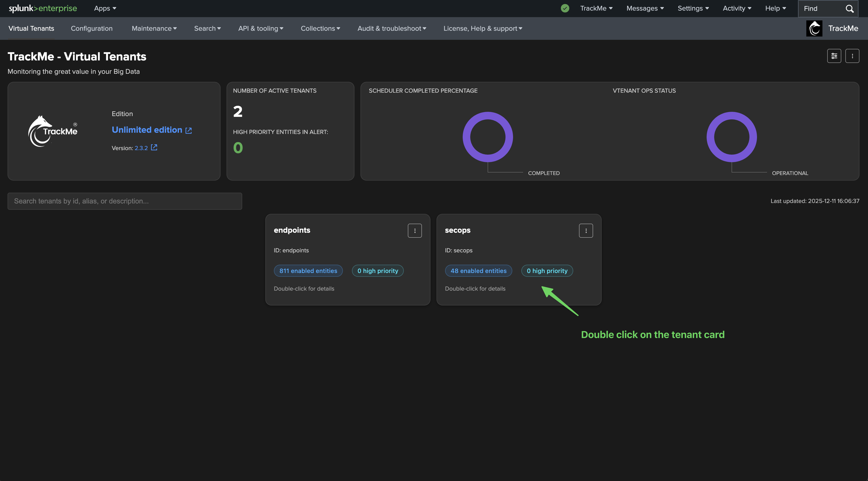Expand the Apps dropdown
This screenshot has width=868, height=481.
tap(105, 8)
